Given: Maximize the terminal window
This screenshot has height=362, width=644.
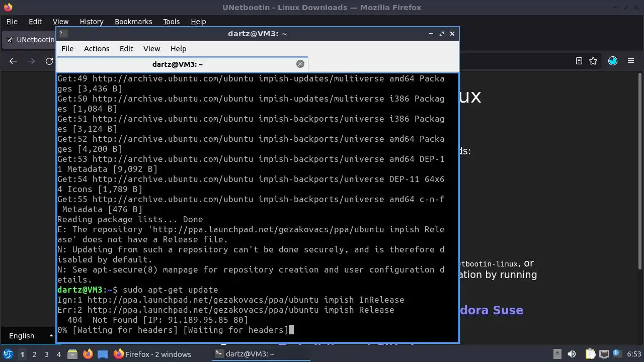Looking at the screenshot, I should pyautogui.click(x=442, y=34).
